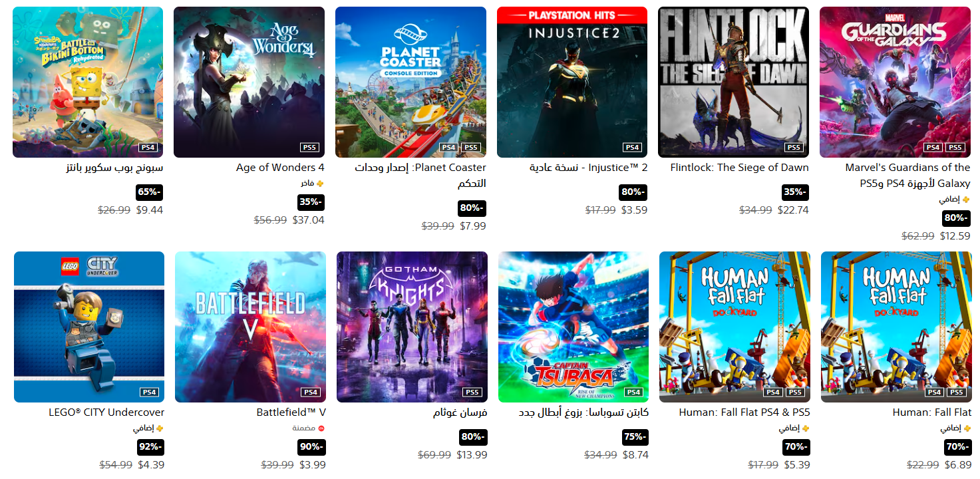
Task: Open the Planet Coaster Console Edition thumbnail
Action: (410, 82)
